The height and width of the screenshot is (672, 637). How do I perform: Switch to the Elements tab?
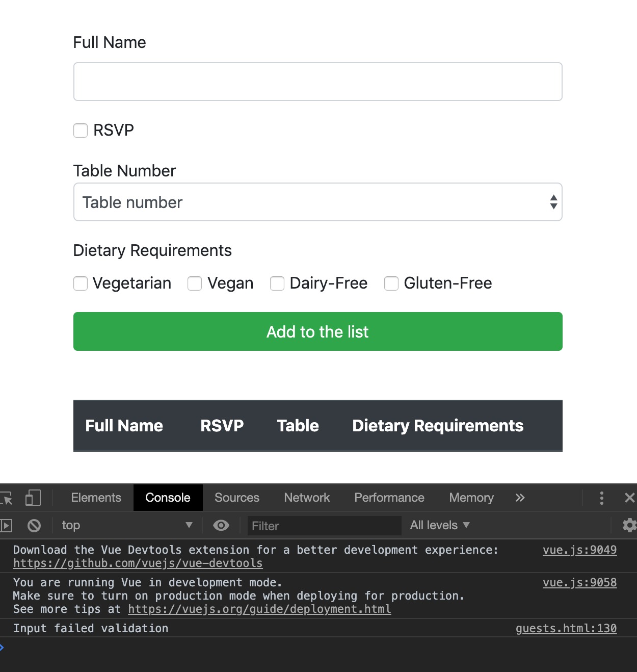pos(96,498)
